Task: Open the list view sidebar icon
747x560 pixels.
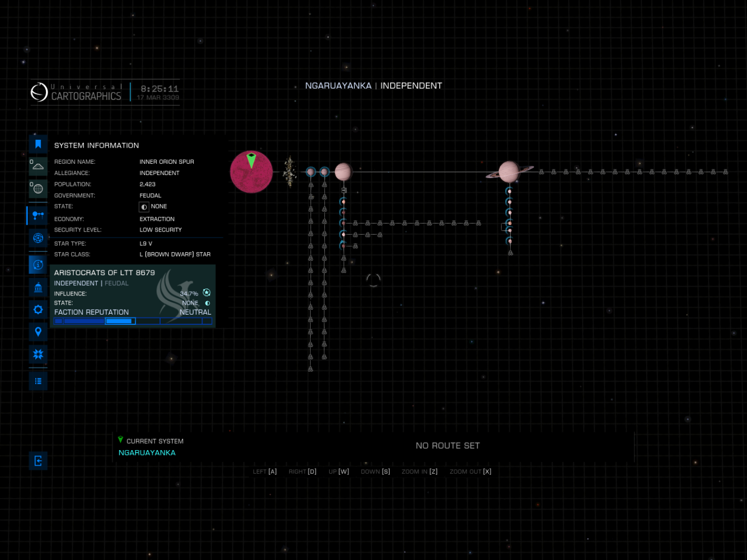Action: [38, 381]
